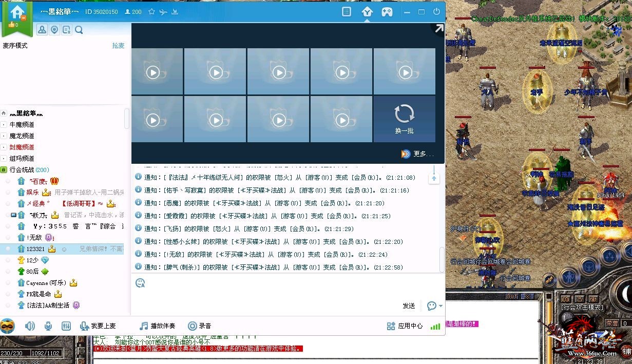Image resolution: width=632 pixels, height=364 pixels.
Task: Click 换一批 to refresh video thumbnails
Action: point(404,119)
